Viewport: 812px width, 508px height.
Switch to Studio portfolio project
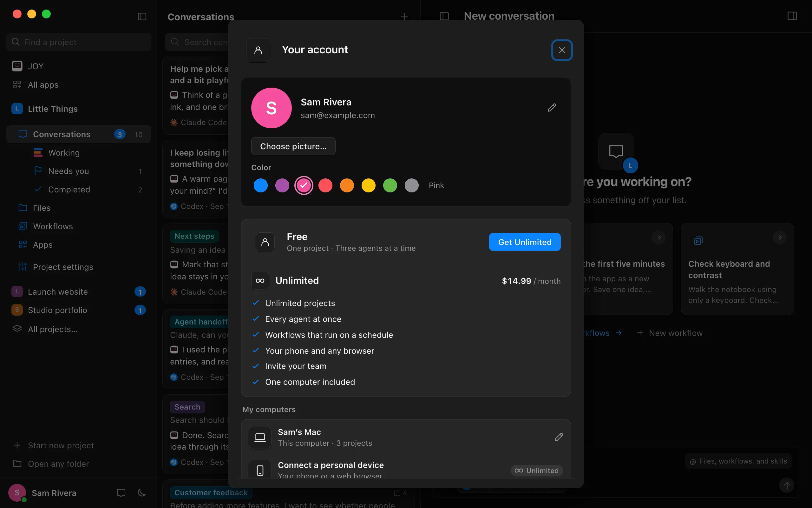79,310
